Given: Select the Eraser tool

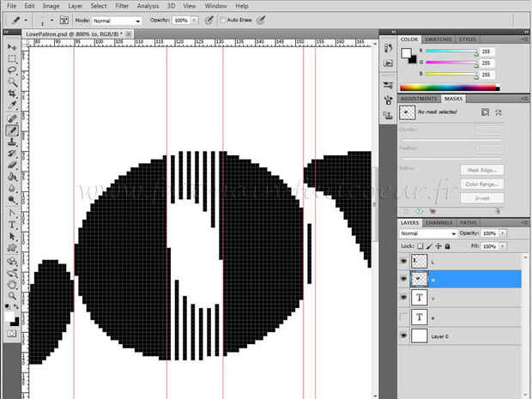Looking at the screenshot, I should (x=12, y=165).
